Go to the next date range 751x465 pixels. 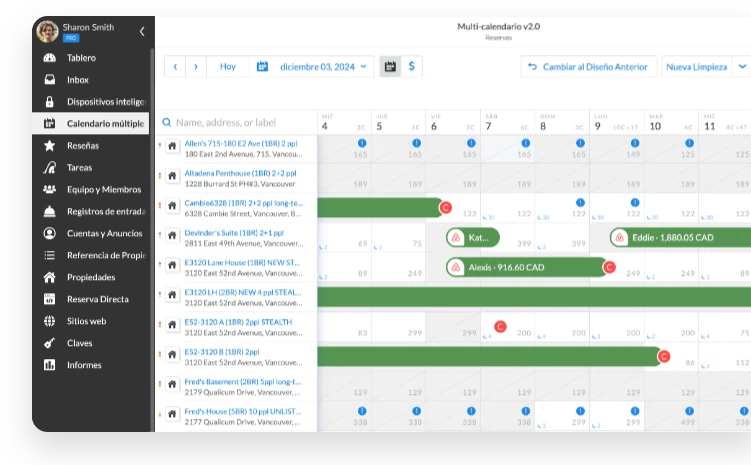coord(196,67)
